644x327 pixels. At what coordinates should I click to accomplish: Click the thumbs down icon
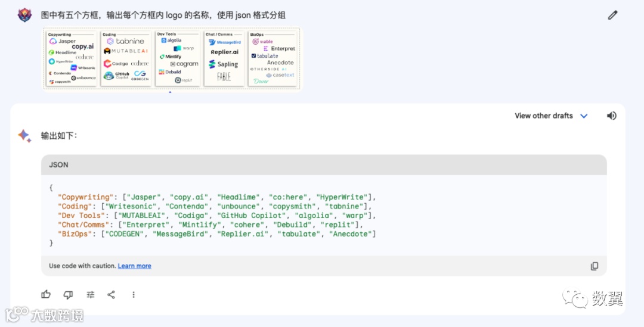[x=68, y=295]
